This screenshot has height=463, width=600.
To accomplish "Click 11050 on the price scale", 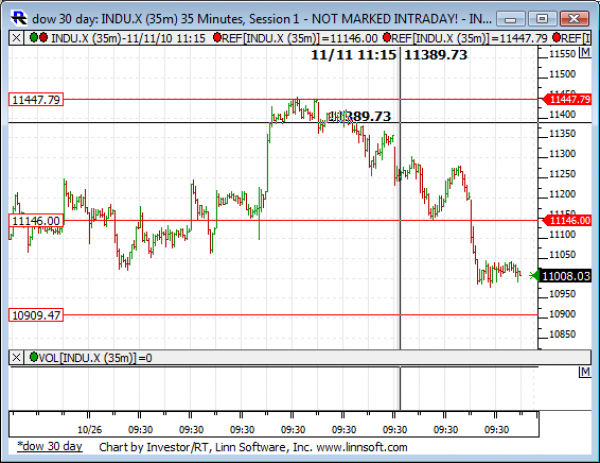I will (x=562, y=254).
